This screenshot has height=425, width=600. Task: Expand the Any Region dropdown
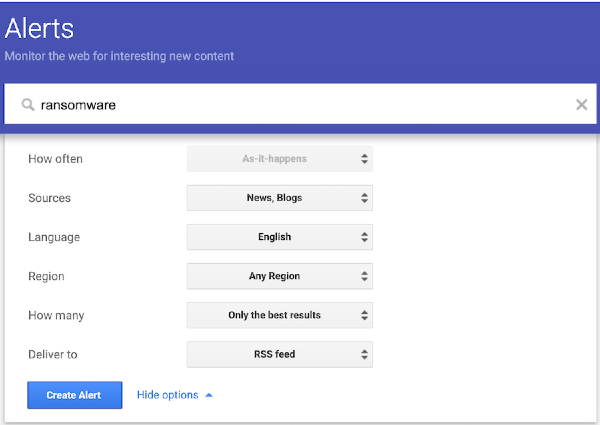coord(279,276)
